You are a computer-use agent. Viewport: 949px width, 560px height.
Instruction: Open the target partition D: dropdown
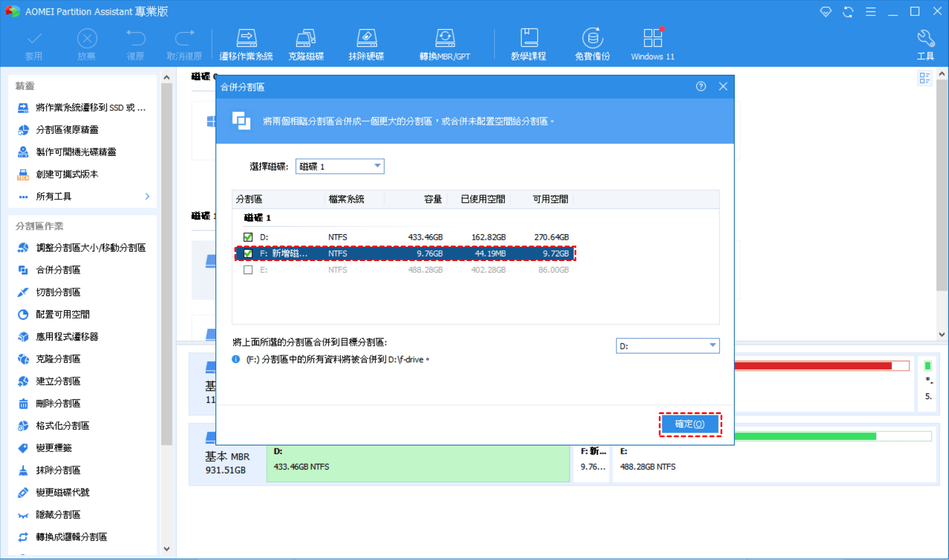(668, 346)
